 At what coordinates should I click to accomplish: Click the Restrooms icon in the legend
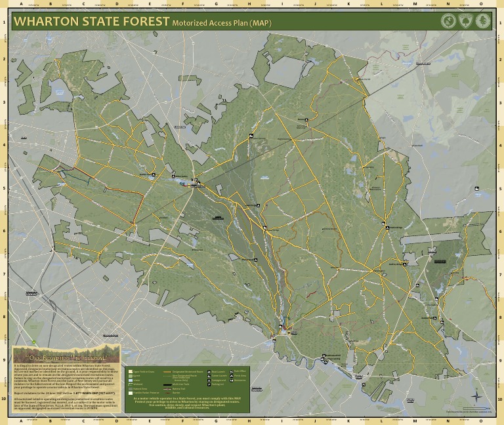pyautogui.click(x=232, y=380)
